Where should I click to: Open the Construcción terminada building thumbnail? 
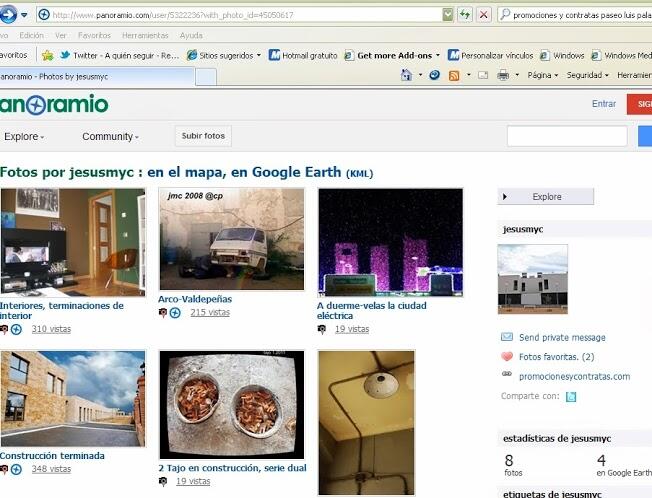tap(73, 399)
